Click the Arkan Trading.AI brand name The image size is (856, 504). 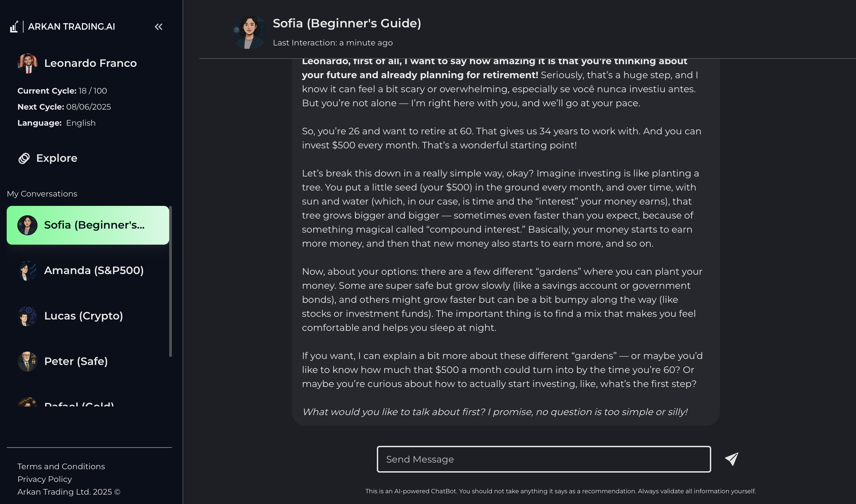(x=71, y=26)
